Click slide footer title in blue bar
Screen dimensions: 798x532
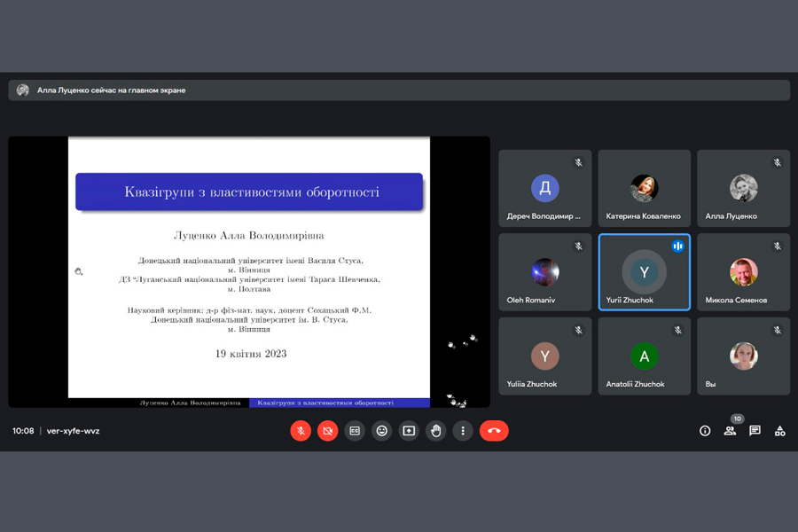325,403
